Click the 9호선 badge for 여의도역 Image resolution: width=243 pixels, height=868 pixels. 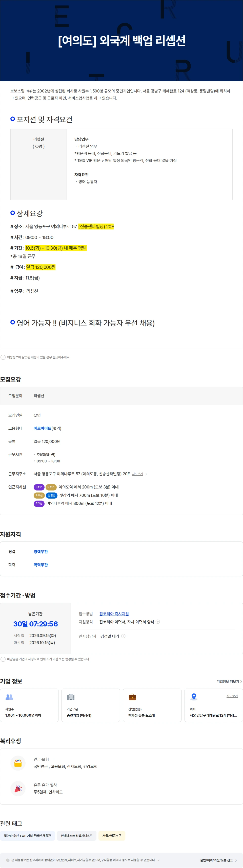51,487
